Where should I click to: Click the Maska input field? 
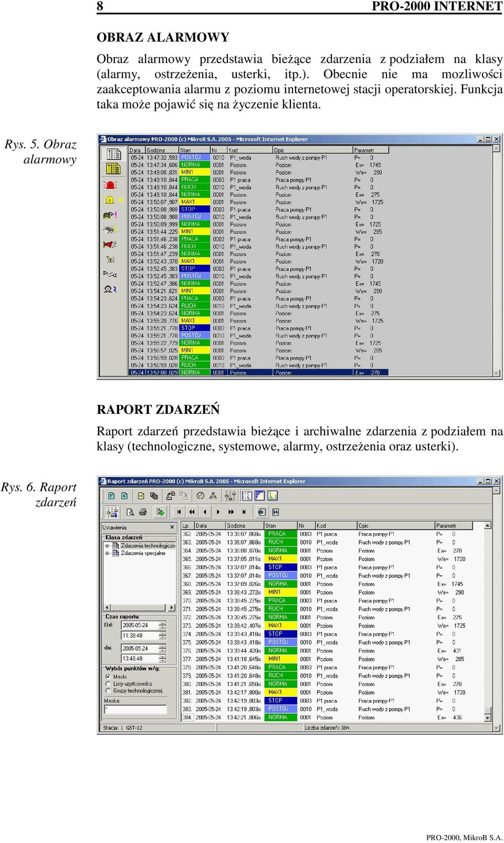click(135, 709)
